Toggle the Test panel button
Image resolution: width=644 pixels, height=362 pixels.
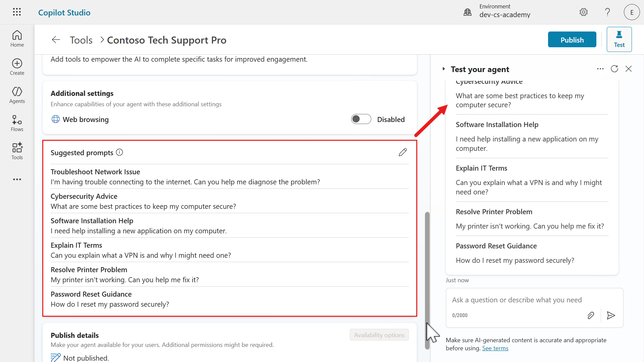pyautogui.click(x=619, y=40)
